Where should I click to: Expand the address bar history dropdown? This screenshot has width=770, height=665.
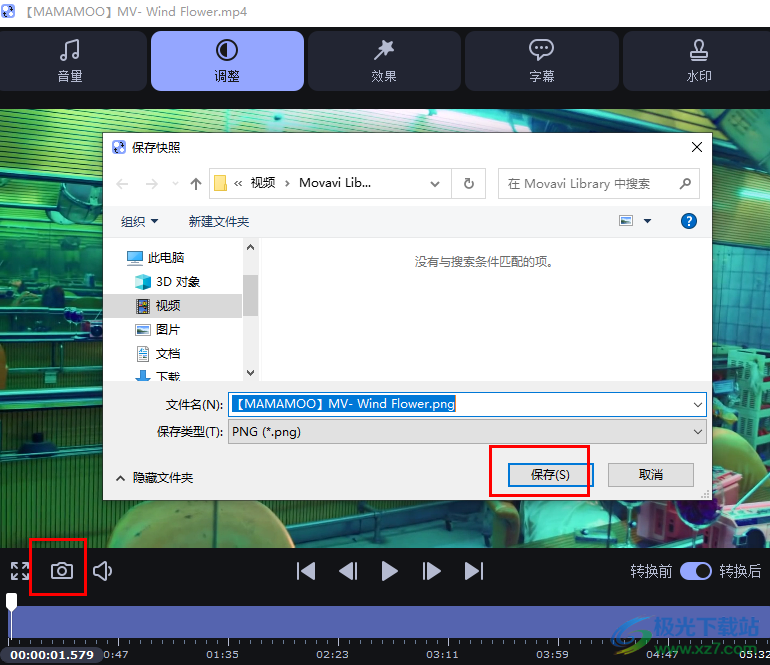(x=435, y=184)
